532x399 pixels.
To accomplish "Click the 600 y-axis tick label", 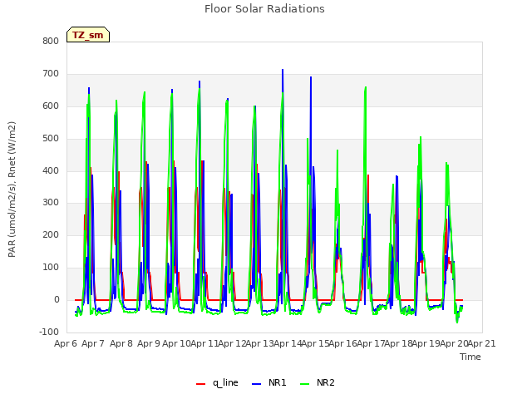I will [51, 106].
